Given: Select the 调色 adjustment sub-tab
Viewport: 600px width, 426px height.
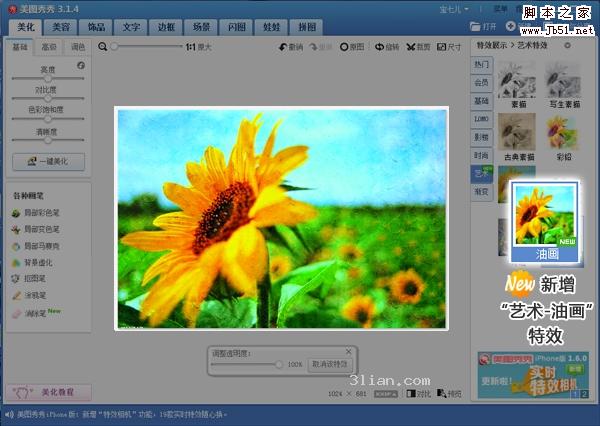Looking at the screenshot, I should tap(78, 47).
